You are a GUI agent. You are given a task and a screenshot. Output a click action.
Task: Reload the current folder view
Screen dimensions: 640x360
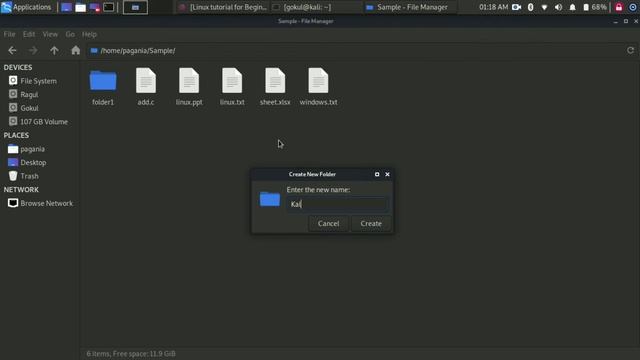tap(630, 51)
